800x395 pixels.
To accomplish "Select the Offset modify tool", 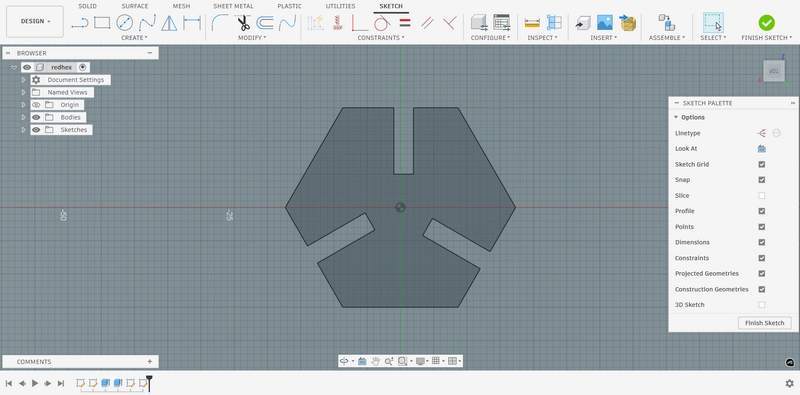I will coord(265,22).
